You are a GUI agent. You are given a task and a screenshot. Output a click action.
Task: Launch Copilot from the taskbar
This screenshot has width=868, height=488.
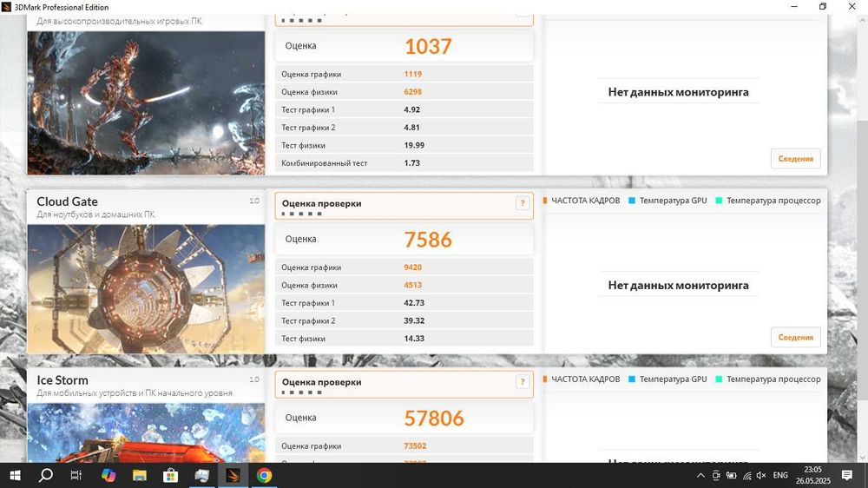click(x=108, y=475)
